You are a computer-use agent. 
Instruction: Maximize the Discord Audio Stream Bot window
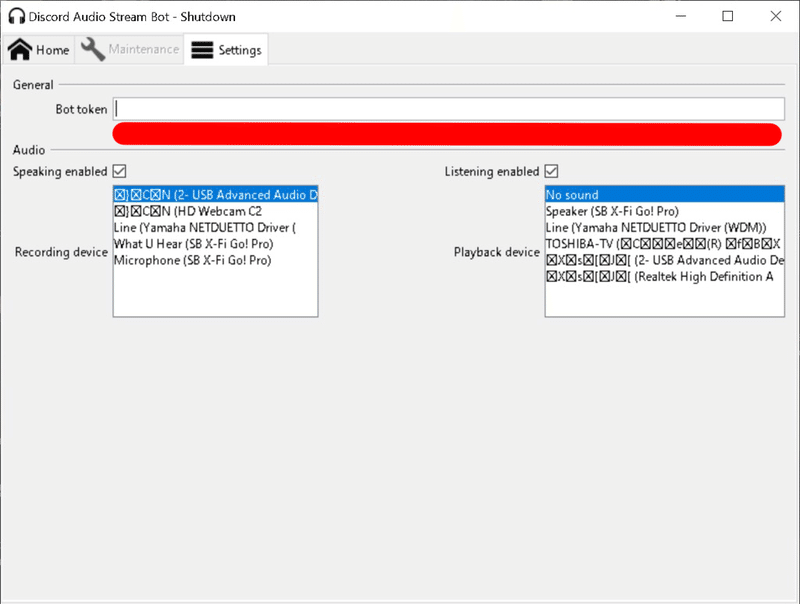coord(728,16)
